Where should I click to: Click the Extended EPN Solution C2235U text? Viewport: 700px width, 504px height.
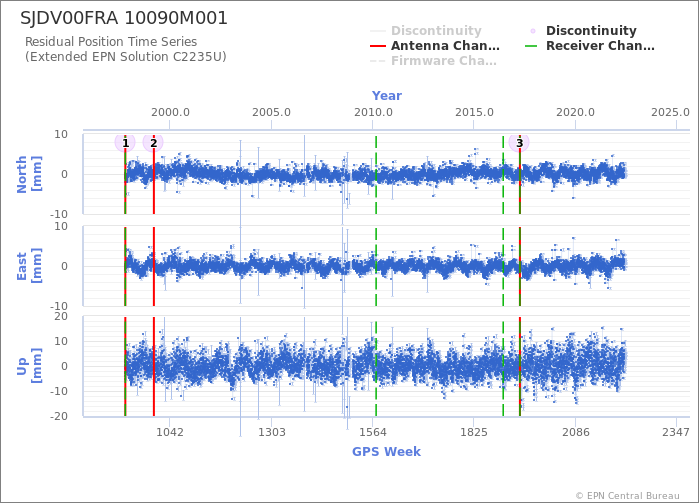coord(125,57)
